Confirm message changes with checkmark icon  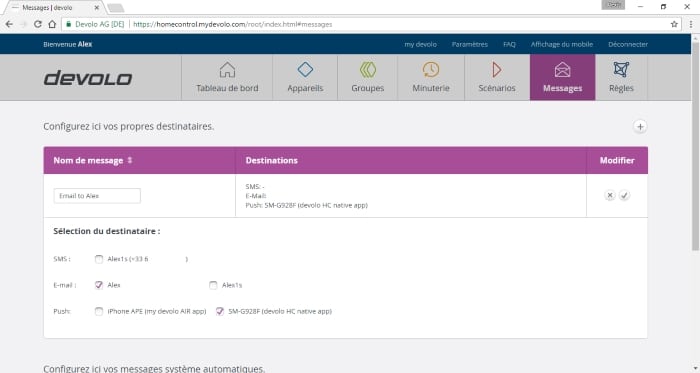625,195
